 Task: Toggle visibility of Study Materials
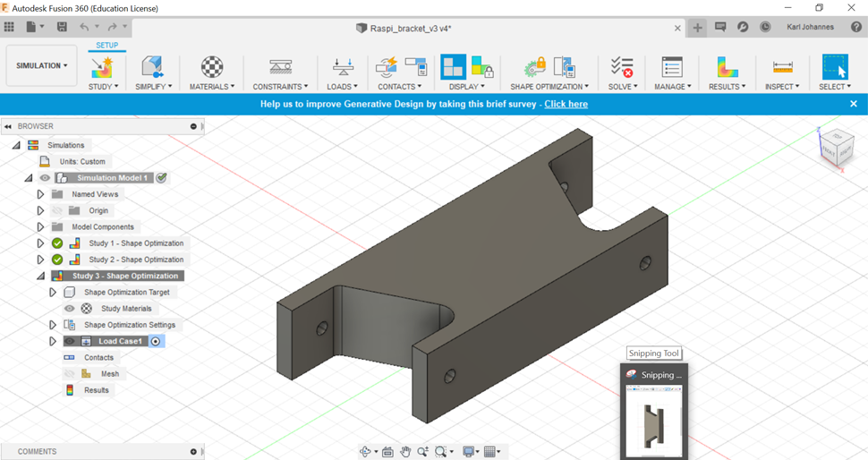tap(70, 309)
